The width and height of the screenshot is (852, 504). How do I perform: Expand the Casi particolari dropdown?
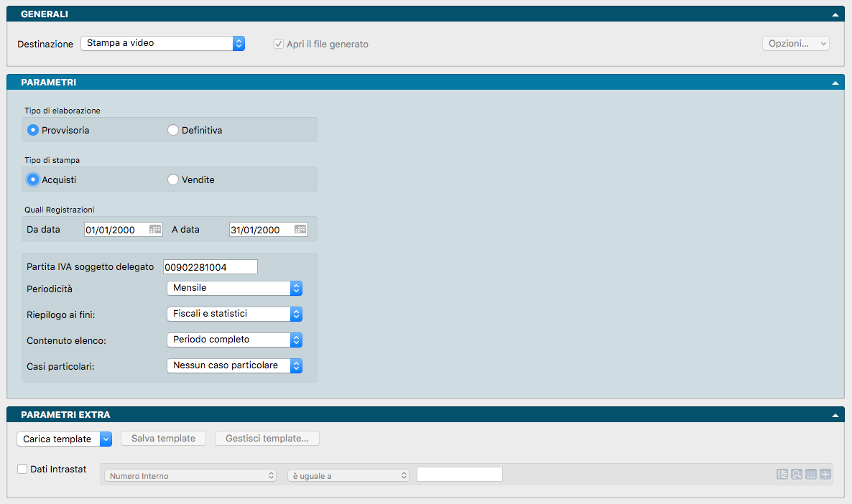tap(234, 366)
